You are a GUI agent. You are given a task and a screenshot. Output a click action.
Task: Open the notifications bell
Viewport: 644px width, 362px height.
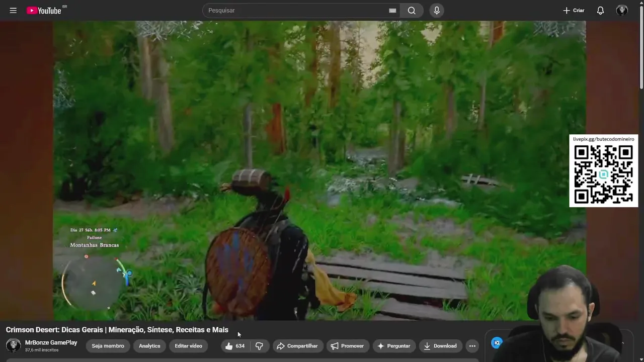tap(600, 11)
